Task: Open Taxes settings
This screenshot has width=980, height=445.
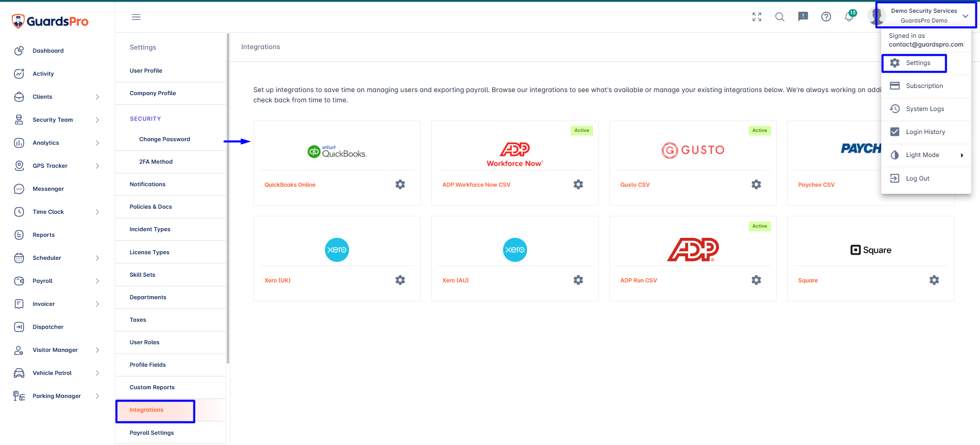Action: coord(170,320)
